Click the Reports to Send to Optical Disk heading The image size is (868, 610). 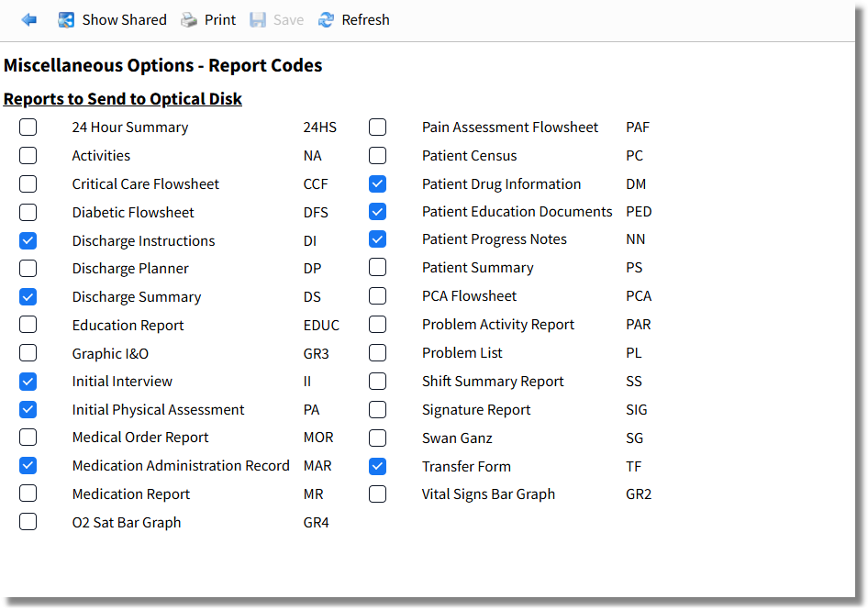(x=122, y=98)
